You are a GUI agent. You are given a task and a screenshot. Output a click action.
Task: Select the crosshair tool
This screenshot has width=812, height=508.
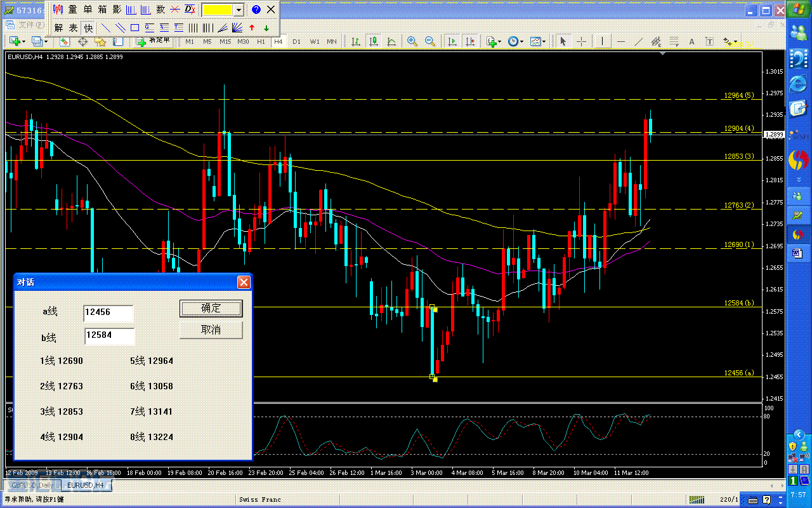coord(581,41)
